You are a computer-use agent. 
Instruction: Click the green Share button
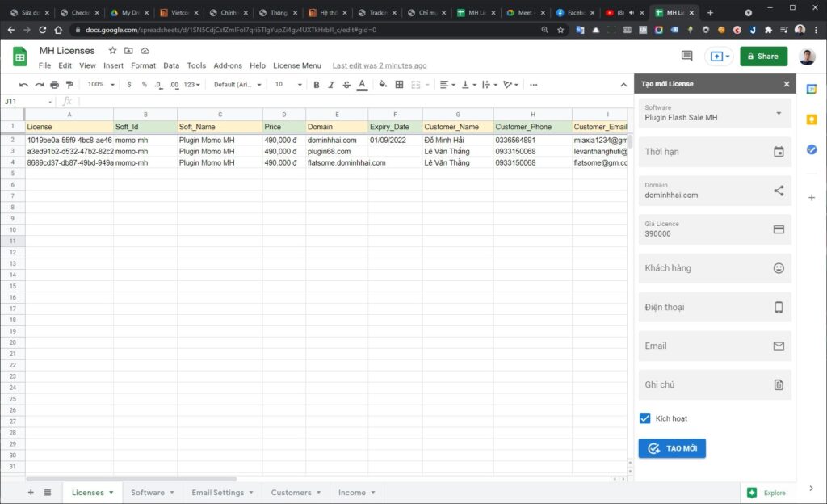763,56
